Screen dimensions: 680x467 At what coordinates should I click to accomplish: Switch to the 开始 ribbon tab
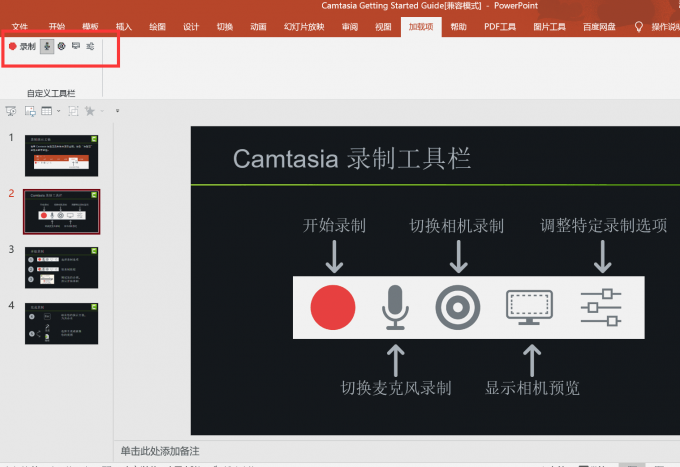57,27
